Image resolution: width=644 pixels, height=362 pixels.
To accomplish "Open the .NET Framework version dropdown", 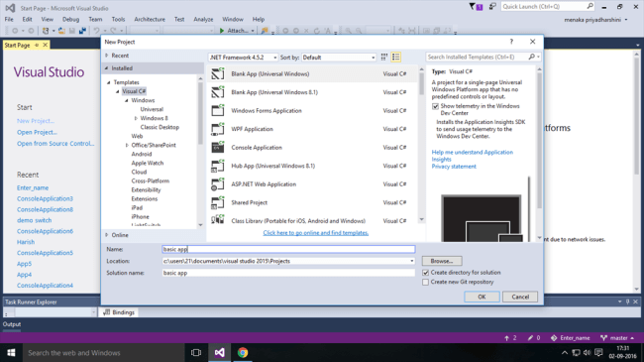I will point(243,58).
